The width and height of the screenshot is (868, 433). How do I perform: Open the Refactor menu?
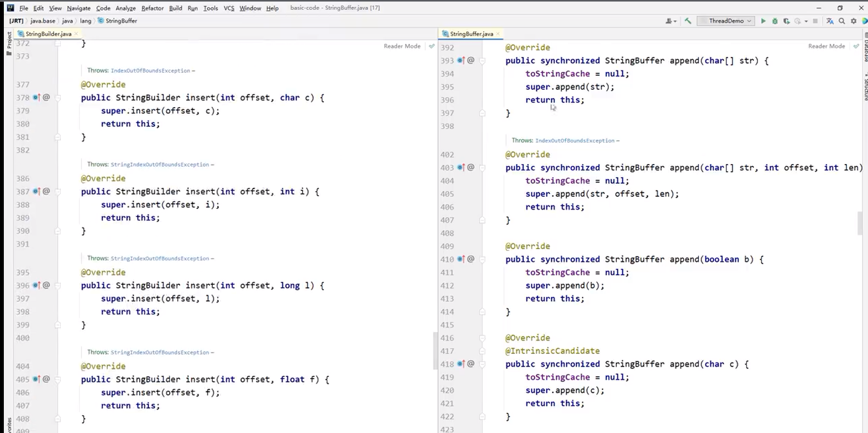point(152,8)
